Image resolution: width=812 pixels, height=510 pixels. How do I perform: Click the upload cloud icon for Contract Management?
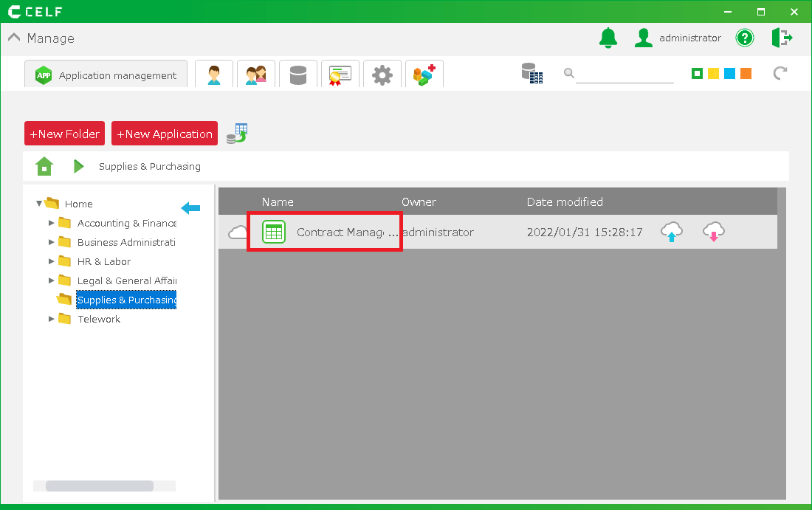(671, 232)
